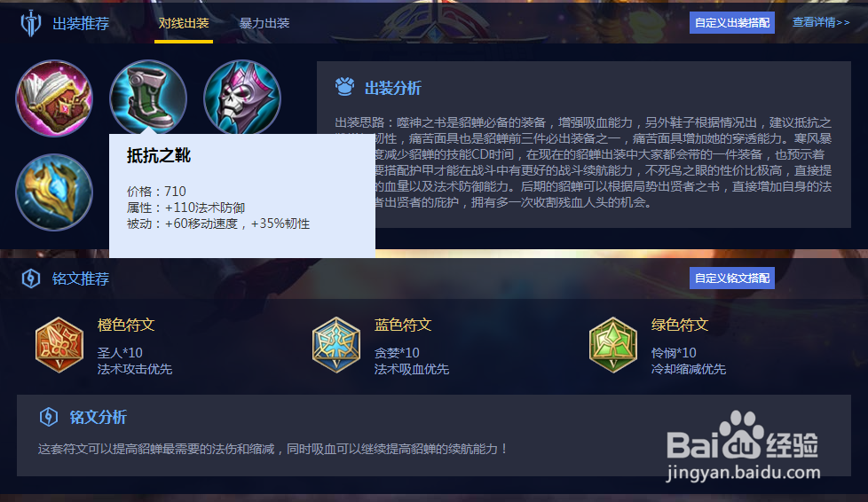Click the green Resistance Boots item icon
Image resolution: width=868 pixels, height=502 pixels.
[148, 98]
